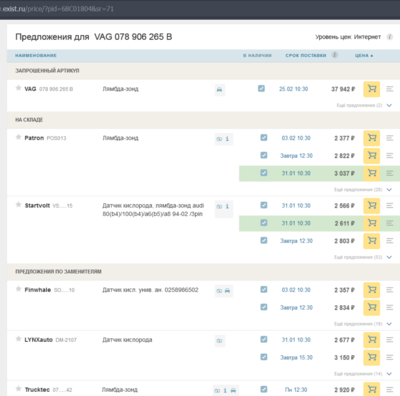Change price level Интернет setting

[x=367, y=37]
